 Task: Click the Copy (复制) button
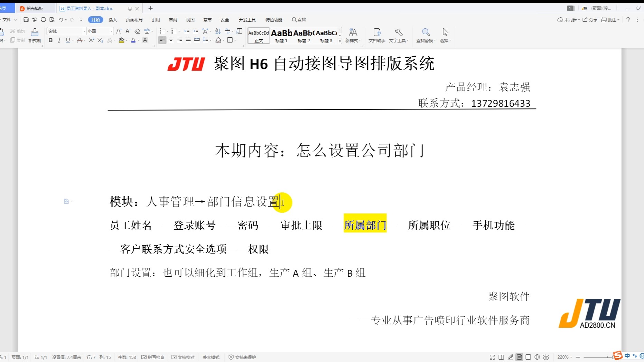click(x=18, y=40)
